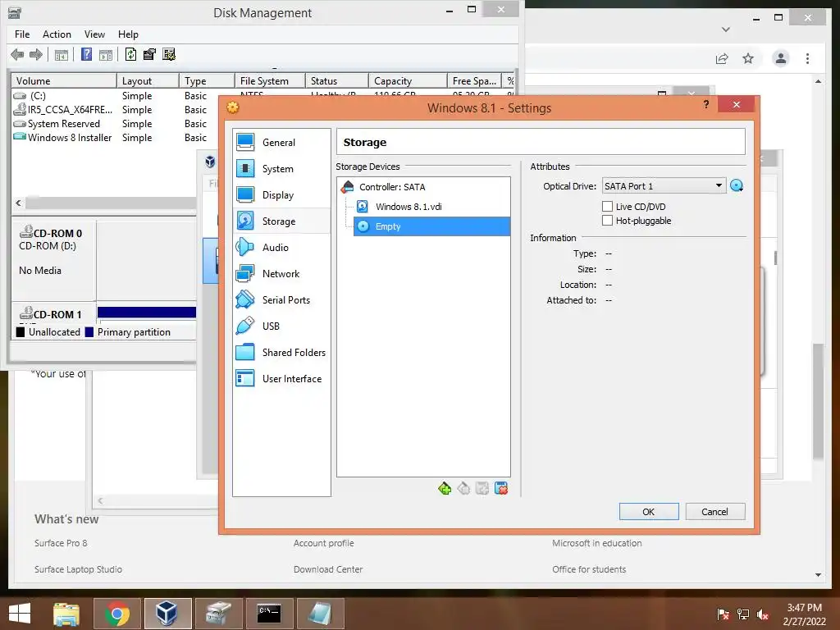
Task: Click the browser share icon
Action: [x=722, y=58]
